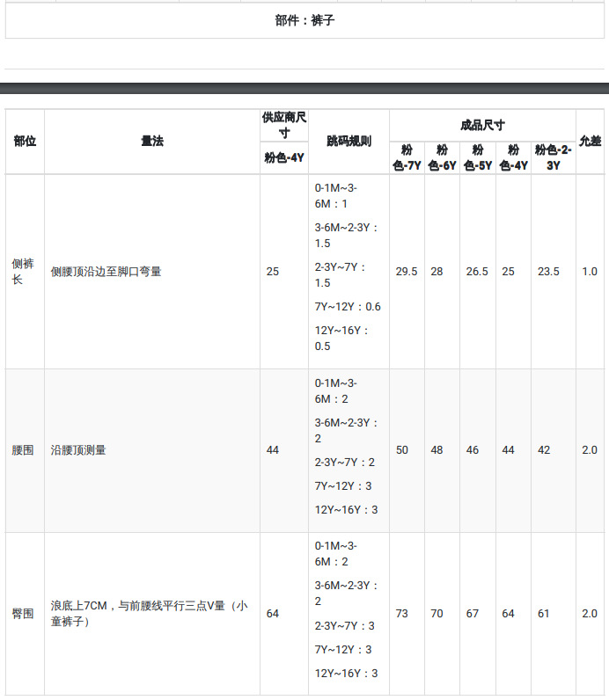Click supplier size value 44 in 腰围 row
The height and width of the screenshot is (700, 609).
(273, 450)
